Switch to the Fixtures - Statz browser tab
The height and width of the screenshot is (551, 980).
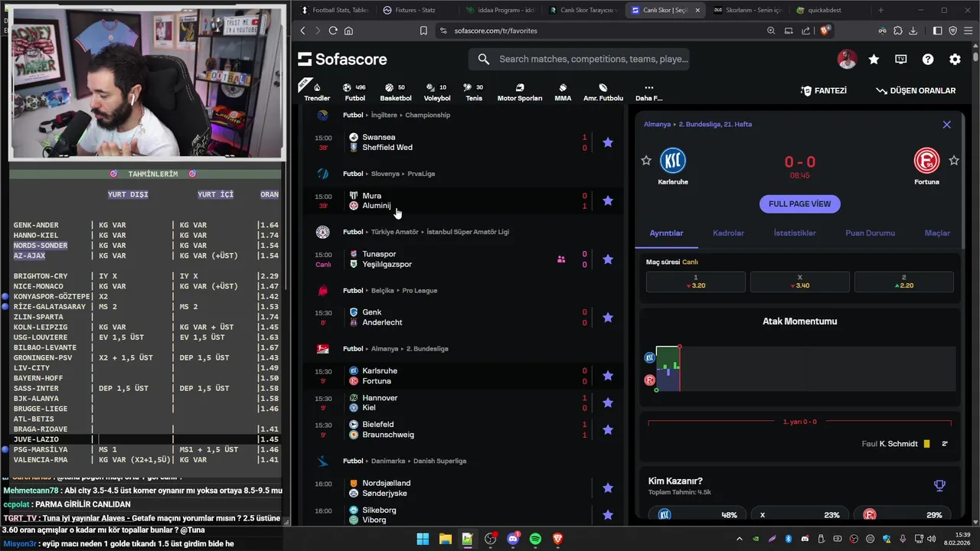415,10
